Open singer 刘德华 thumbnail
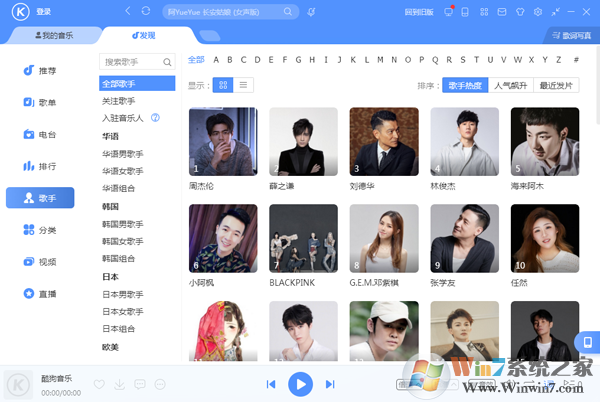This screenshot has width=600, height=402. (x=384, y=142)
